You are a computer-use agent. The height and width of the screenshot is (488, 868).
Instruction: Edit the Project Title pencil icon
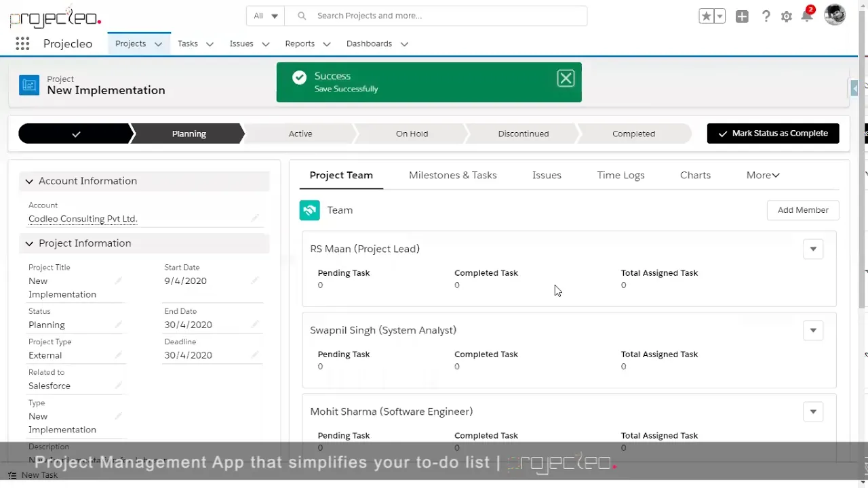[x=118, y=281]
